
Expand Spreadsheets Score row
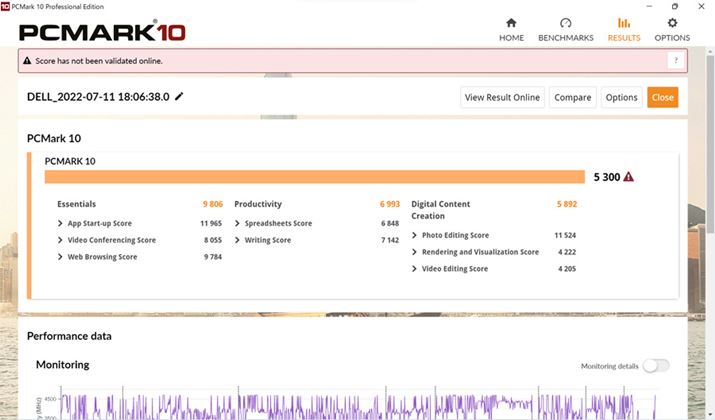click(x=238, y=223)
